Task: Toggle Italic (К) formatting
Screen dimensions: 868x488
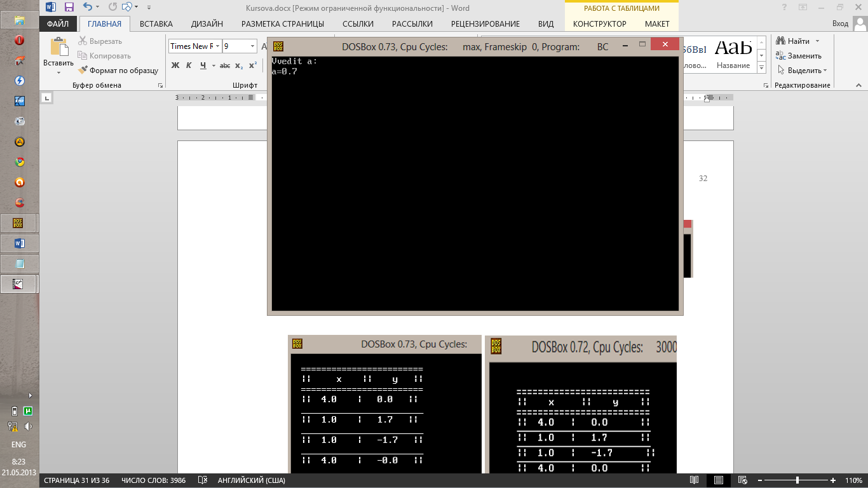Action: pos(189,65)
